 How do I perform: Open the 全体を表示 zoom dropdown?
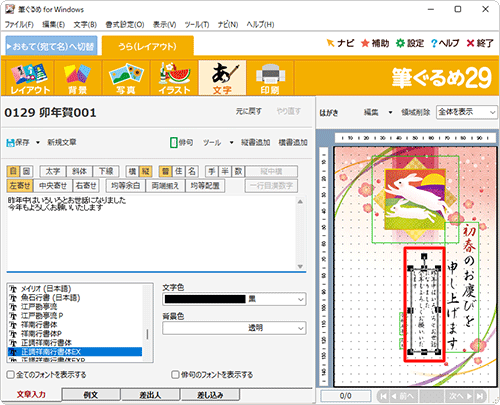[x=467, y=112]
